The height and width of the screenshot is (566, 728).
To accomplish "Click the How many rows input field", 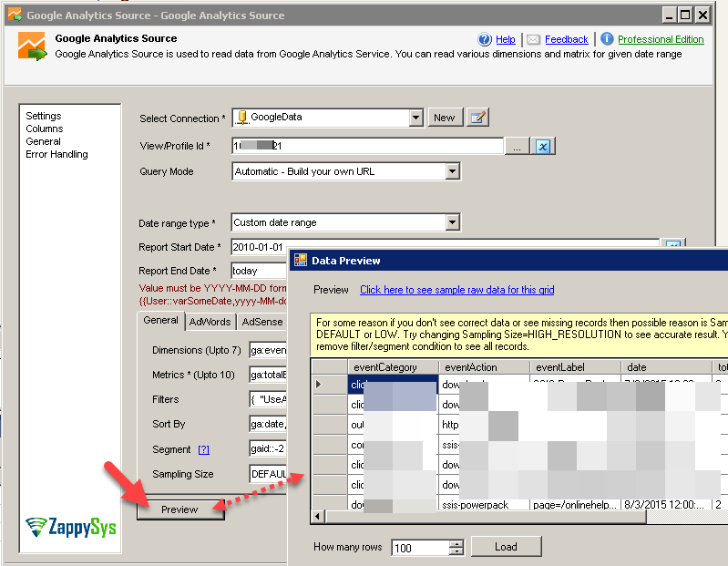I will point(421,548).
